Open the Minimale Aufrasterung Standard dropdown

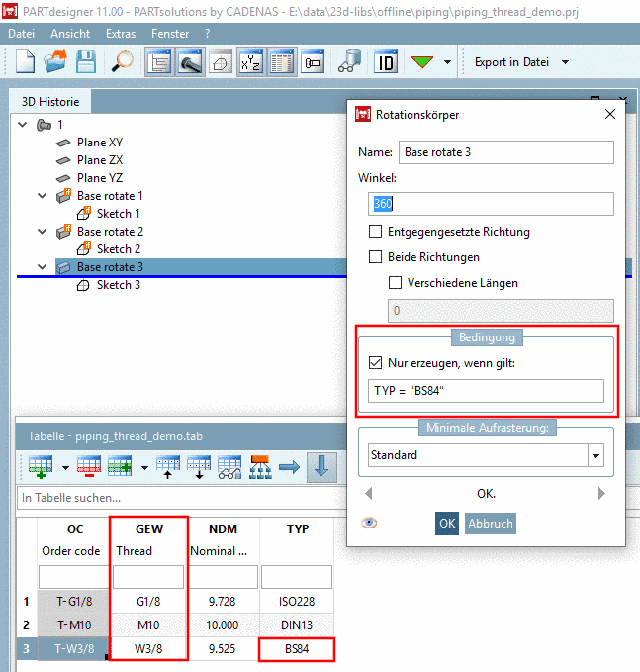click(x=595, y=455)
